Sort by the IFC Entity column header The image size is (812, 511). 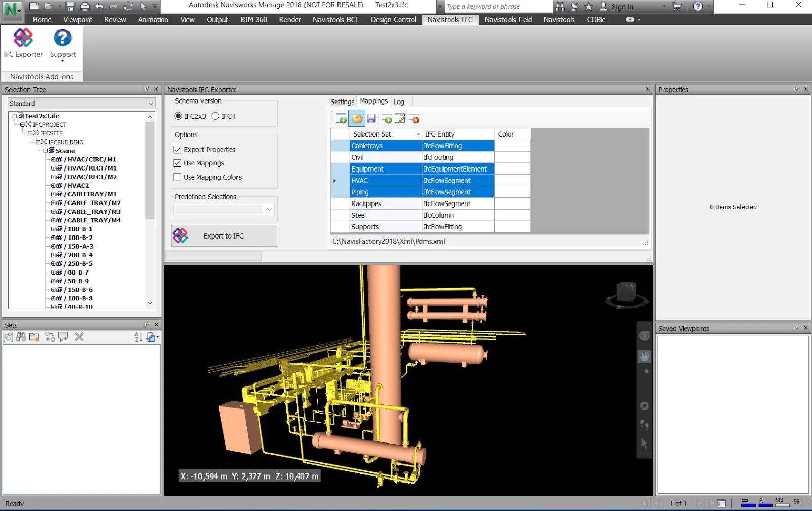[x=458, y=134]
